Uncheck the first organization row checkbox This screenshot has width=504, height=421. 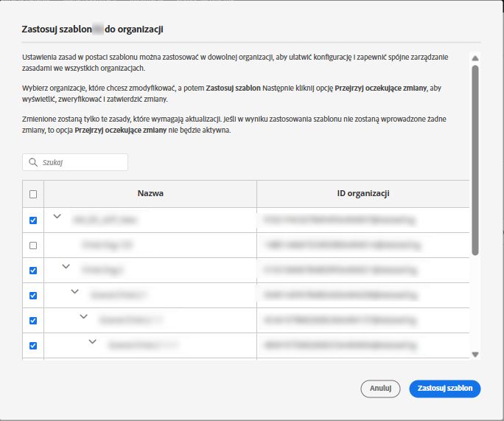click(x=32, y=220)
